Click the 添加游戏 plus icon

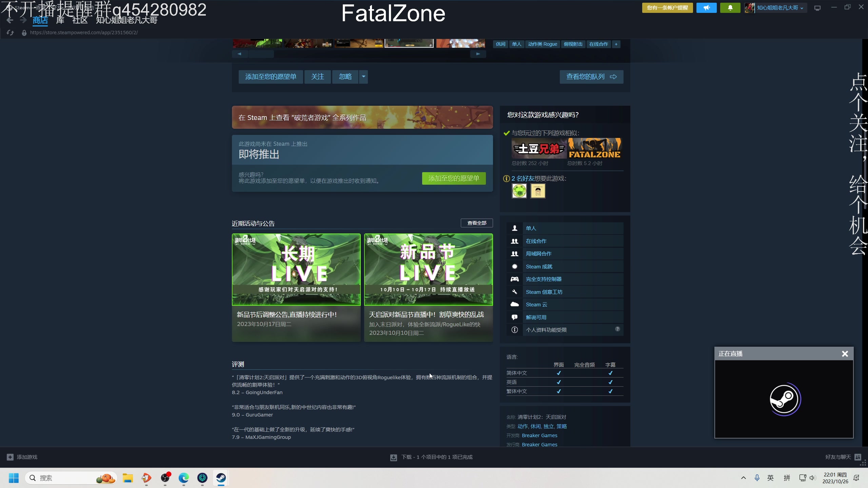point(10,457)
